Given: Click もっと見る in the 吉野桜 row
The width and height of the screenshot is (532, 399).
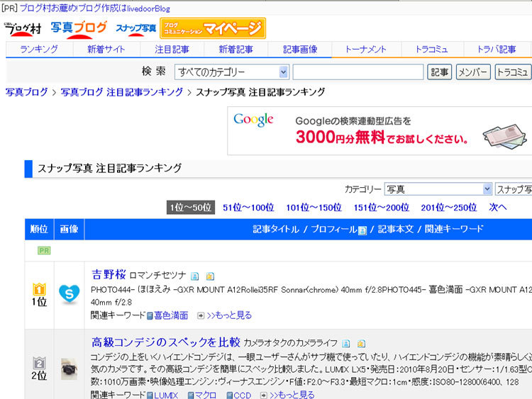Looking at the screenshot, I should click(229, 315).
